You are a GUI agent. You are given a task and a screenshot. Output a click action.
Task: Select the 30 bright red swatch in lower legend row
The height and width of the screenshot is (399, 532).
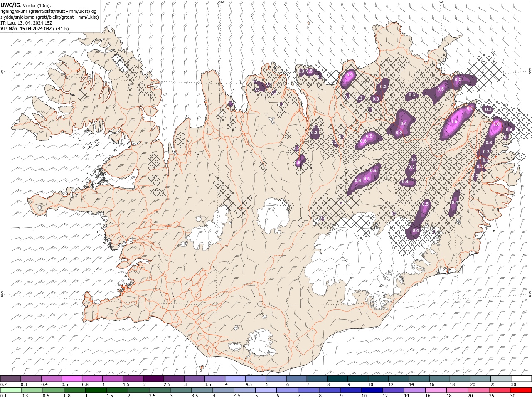click(521, 390)
